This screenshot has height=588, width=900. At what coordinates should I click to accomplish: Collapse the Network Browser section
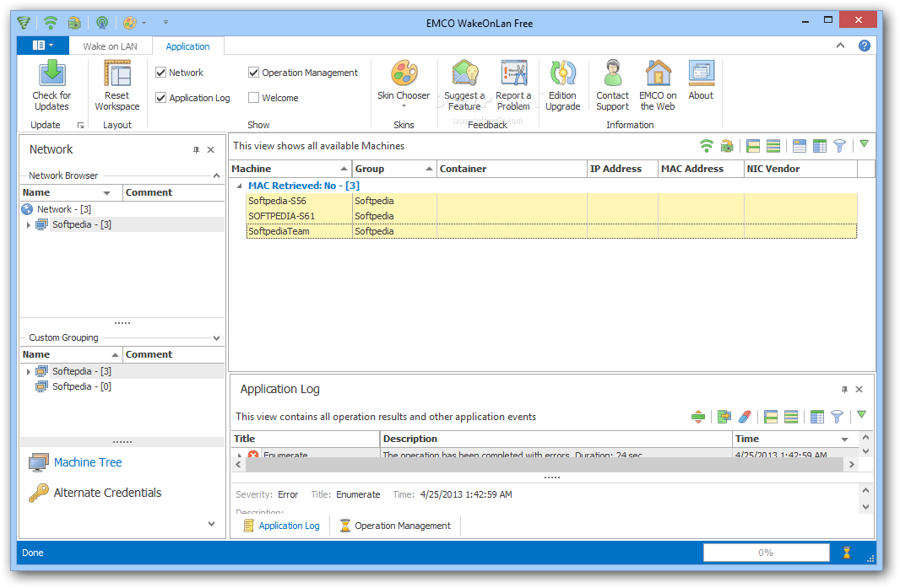216,175
